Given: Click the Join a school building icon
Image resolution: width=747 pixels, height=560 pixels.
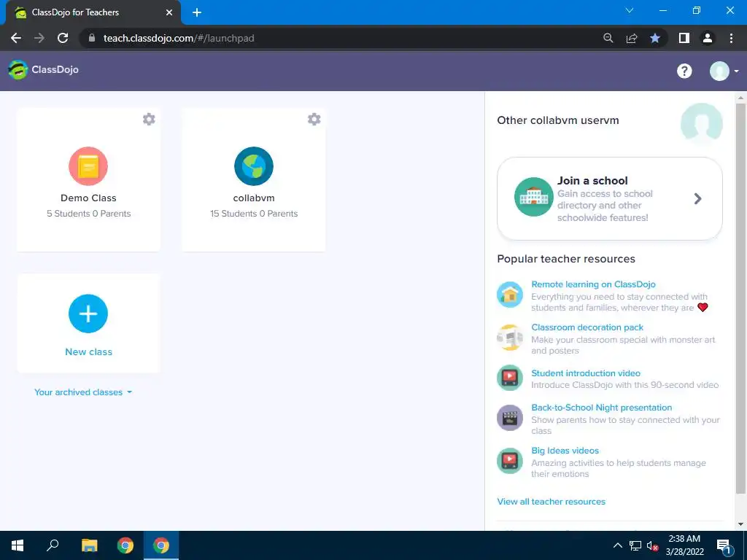Looking at the screenshot, I should coord(533,197).
